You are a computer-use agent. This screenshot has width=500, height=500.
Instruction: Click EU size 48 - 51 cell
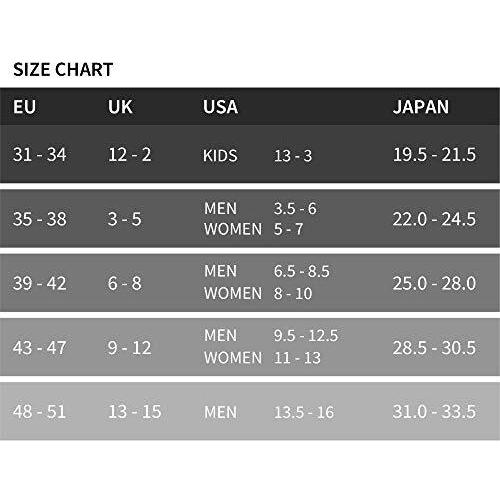pos(40,411)
